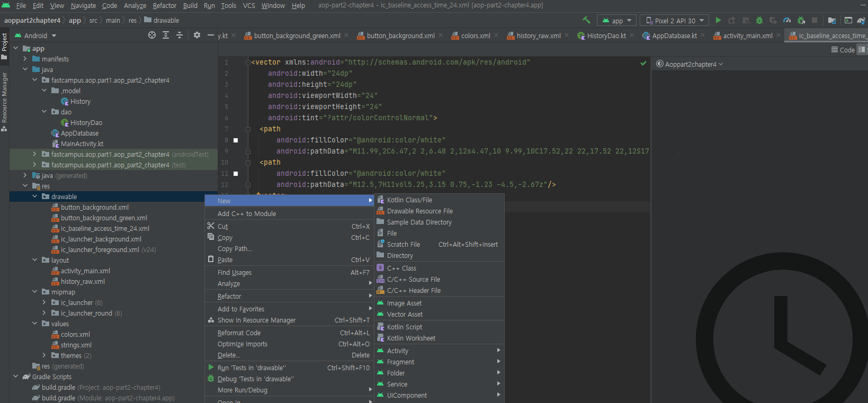Open the Project tool window tab
868x403 pixels.
(x=4, y=47)
